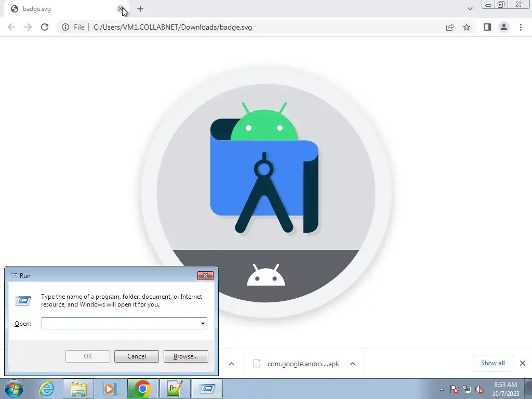
Task: Restore down the Chrome window
Action: pos(501,5)
